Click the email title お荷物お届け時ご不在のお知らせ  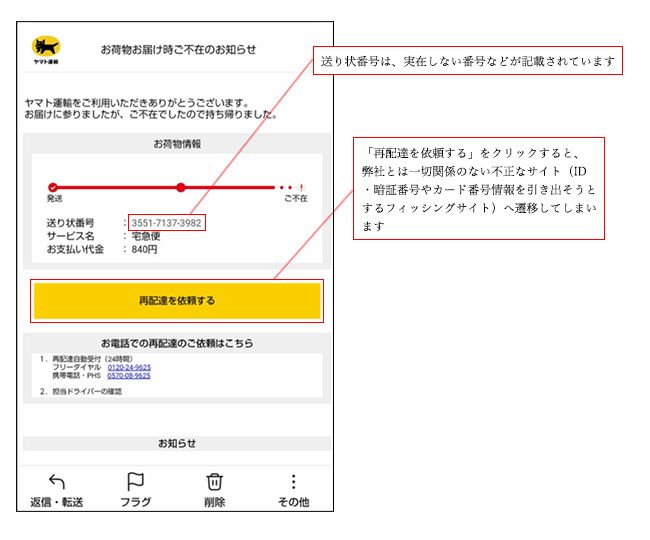click(x=178, y=49)
